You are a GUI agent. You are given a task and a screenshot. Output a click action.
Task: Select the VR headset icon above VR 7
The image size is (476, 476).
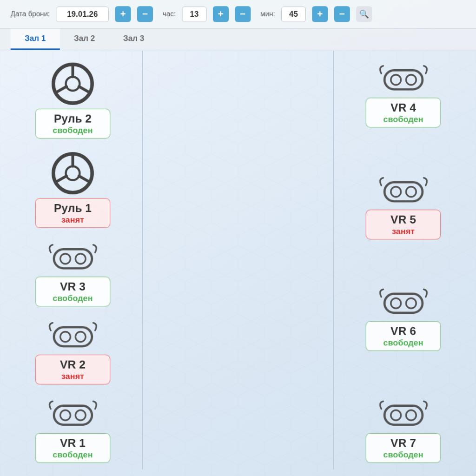(x=403, y=414)
